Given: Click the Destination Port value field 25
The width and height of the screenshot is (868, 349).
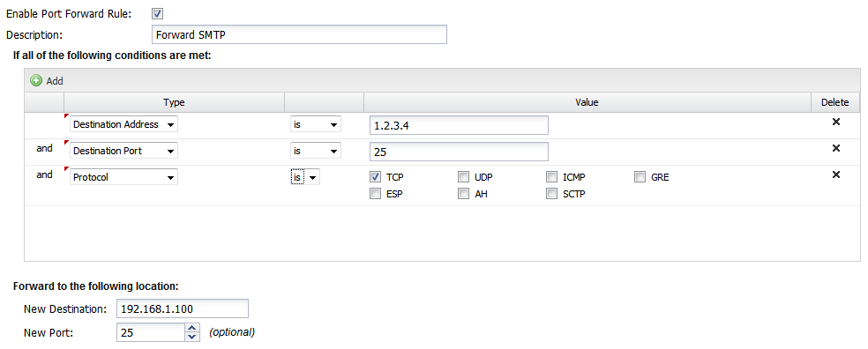Looking at the screenshot, I should [x=459, y=152].
